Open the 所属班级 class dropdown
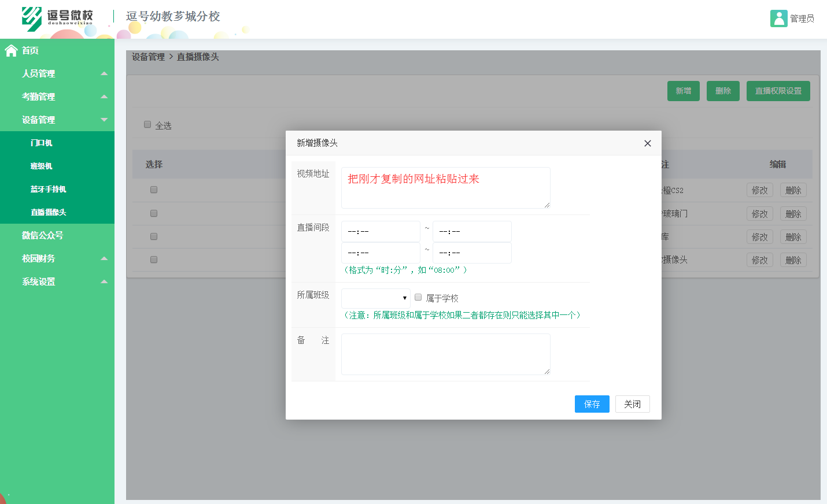This screenshot has width=827, height=504. (x=375, y=297)
